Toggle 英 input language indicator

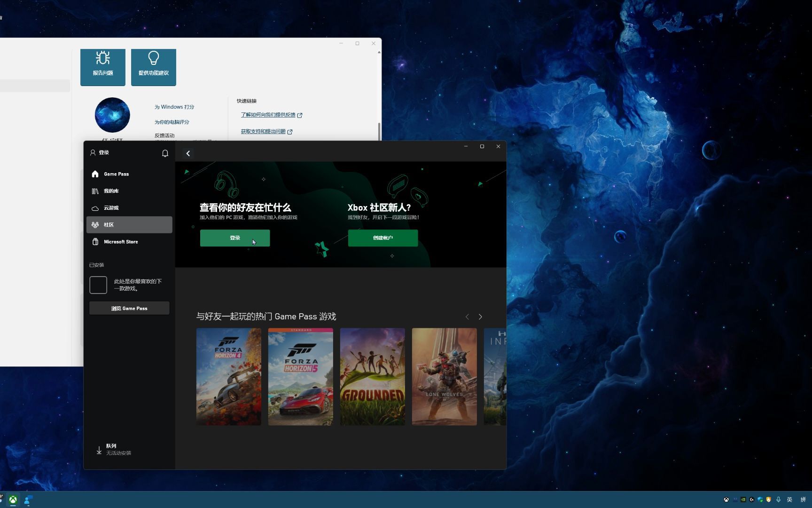(x=790, y=500)
